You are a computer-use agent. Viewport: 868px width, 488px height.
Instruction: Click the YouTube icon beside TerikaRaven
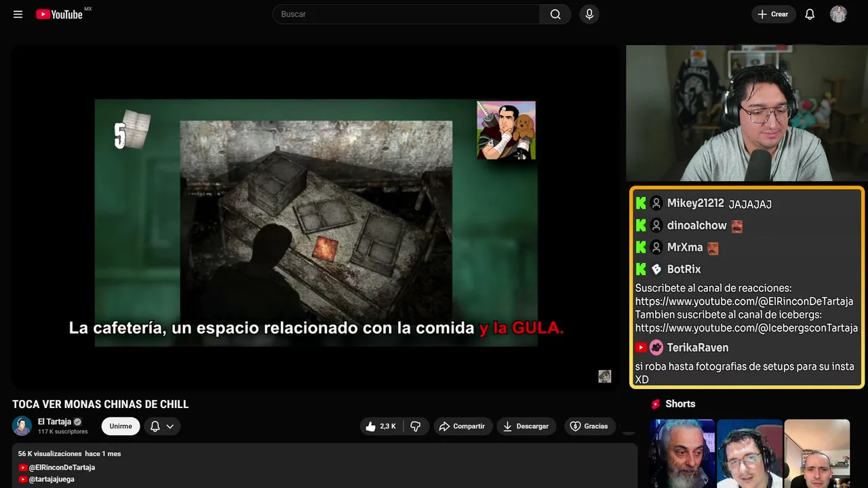coord(641,348)
